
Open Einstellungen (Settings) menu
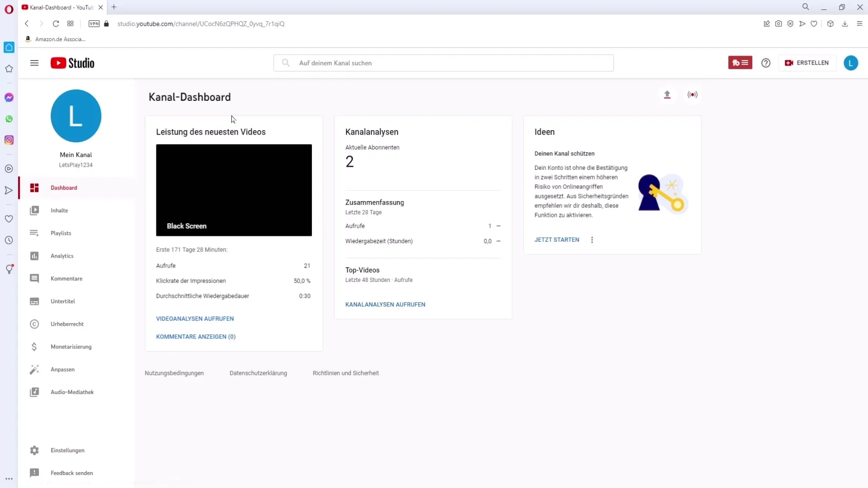67,450
